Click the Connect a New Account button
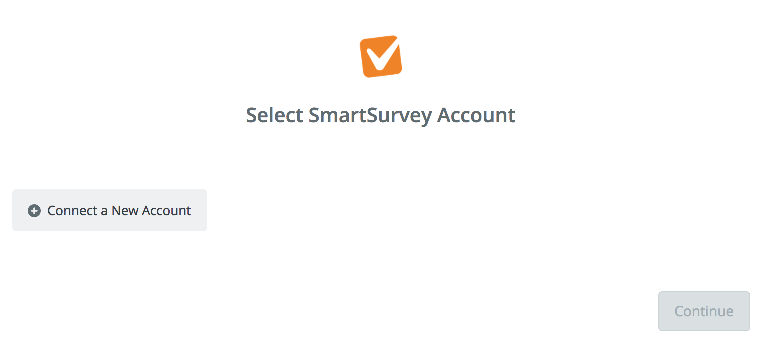Image resolution: width=763 pixels, height=362 pixels. (109, 210)
